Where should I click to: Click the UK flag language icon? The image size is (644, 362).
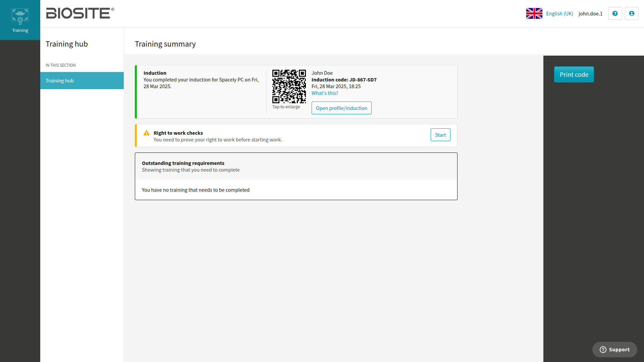coord(534,13)
